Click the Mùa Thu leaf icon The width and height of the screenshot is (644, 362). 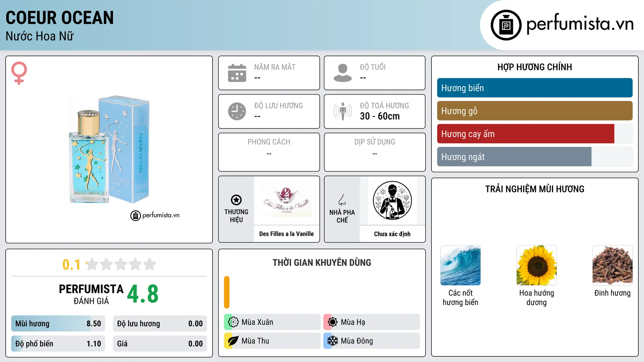pyautogui.click(x=233, y=341)
